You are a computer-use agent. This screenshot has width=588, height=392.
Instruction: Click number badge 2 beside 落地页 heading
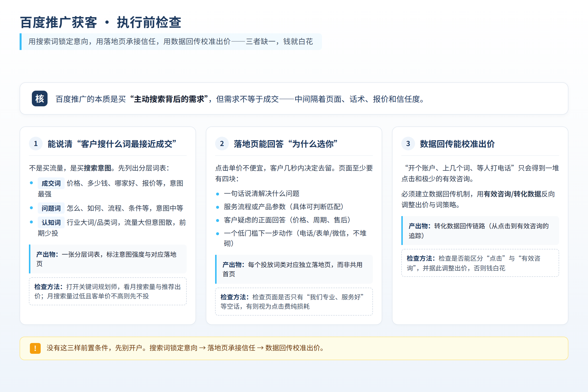coord(222,144)
